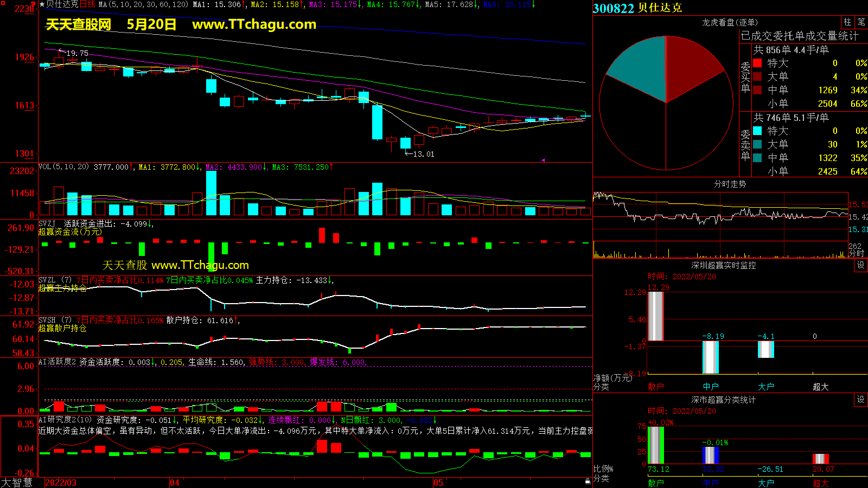Select the 龙虎看盘(逐单) panel header
This screenshot has width=868, height=488.
pos(730,22)
